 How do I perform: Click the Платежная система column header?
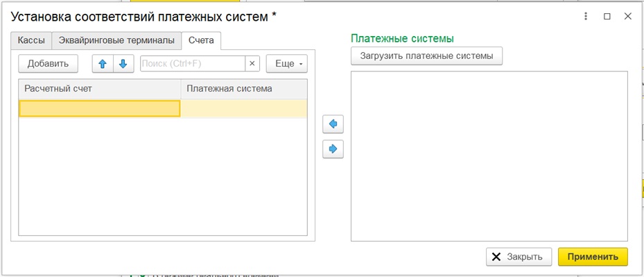pyautogui.click(x=244, y=89)
